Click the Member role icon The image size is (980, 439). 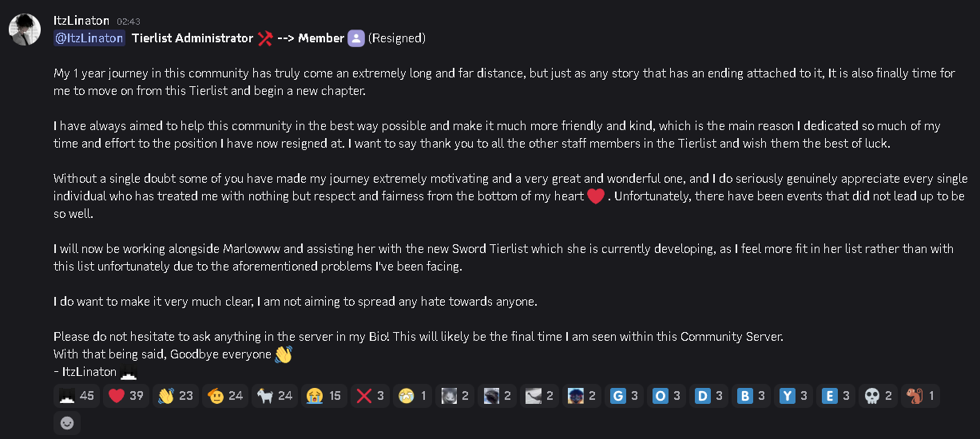(356, 38)
